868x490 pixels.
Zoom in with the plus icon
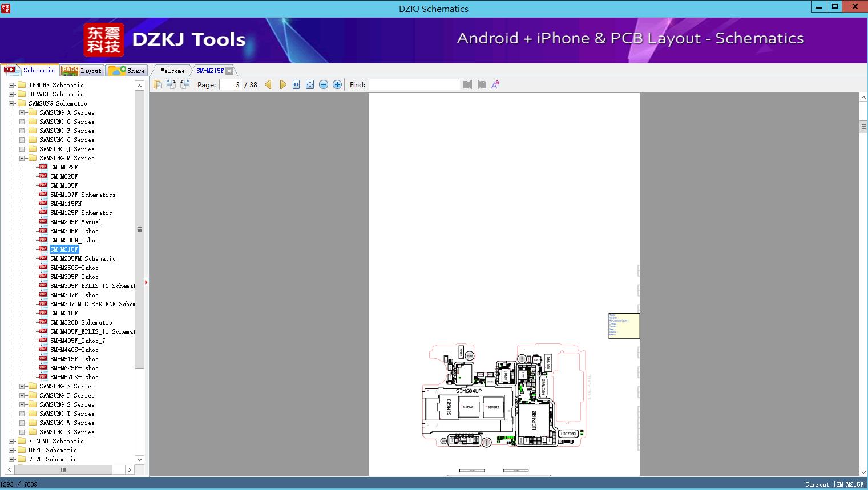pyautogui.click(x=337, y=84)
